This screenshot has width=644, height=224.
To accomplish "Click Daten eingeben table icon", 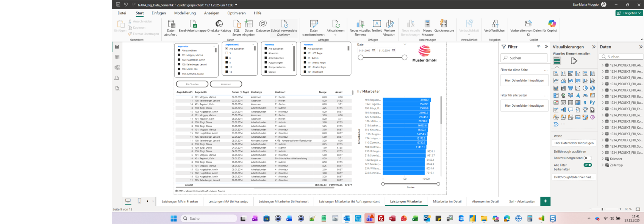I will [249, 24].
